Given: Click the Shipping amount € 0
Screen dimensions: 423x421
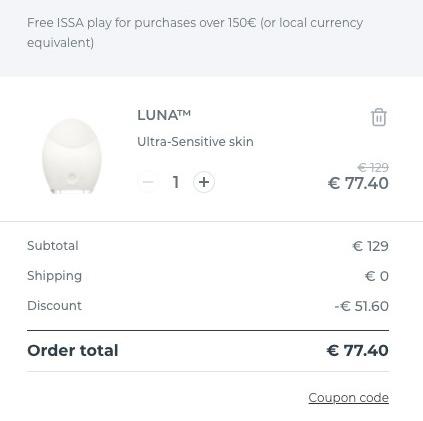Looking at the screenshot, I should pyautogui.click(x=376, y=276).
